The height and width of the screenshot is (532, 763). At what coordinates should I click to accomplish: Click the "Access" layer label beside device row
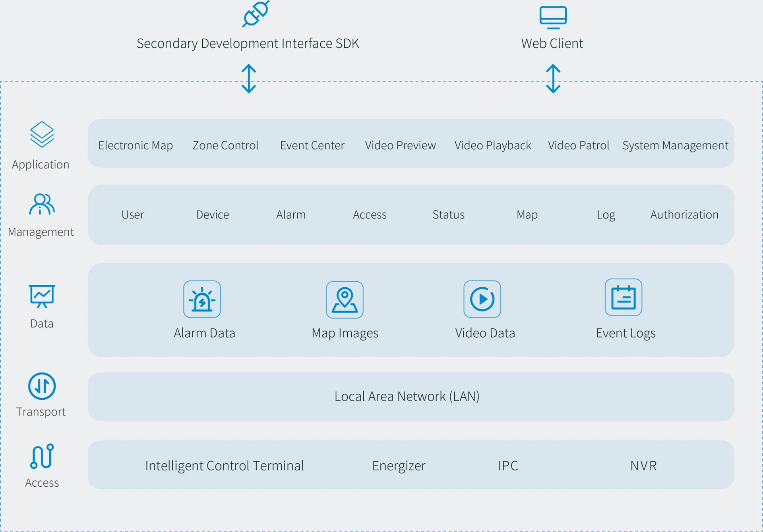click(42, 483)
